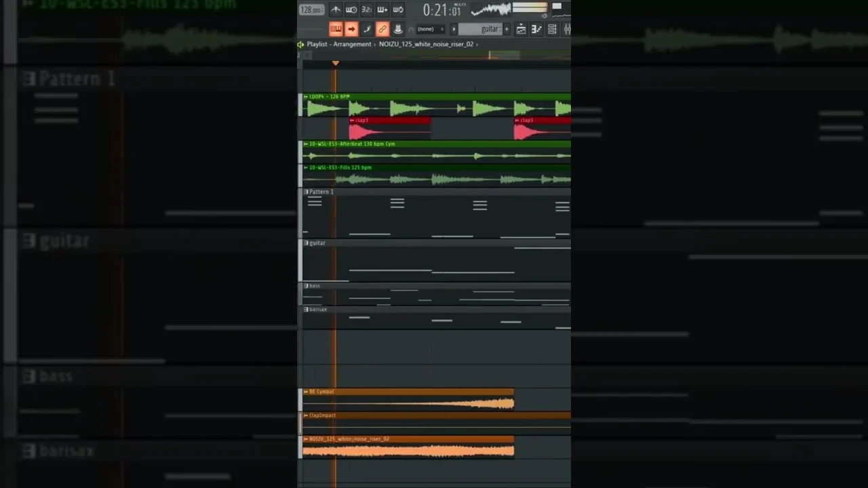Click the 128.000 tempo display
The height and width of the screenshot is (488, 868).
pyautogui.click(x=311, y=10)
